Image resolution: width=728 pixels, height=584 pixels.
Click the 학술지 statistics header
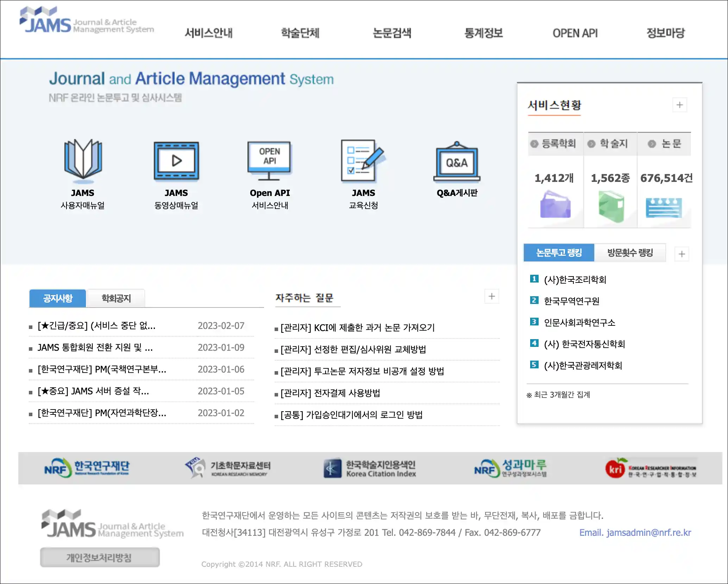tap(610, 144)
